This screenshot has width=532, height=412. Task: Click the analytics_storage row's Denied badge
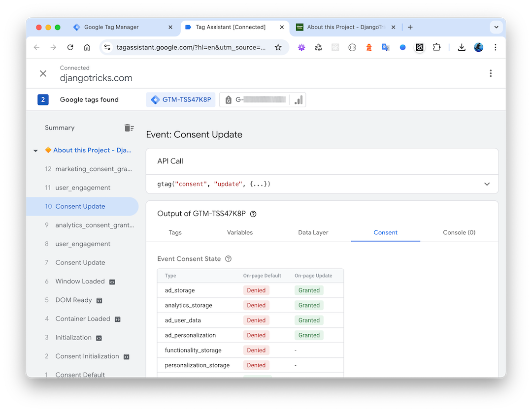click(x=256, y=305)
